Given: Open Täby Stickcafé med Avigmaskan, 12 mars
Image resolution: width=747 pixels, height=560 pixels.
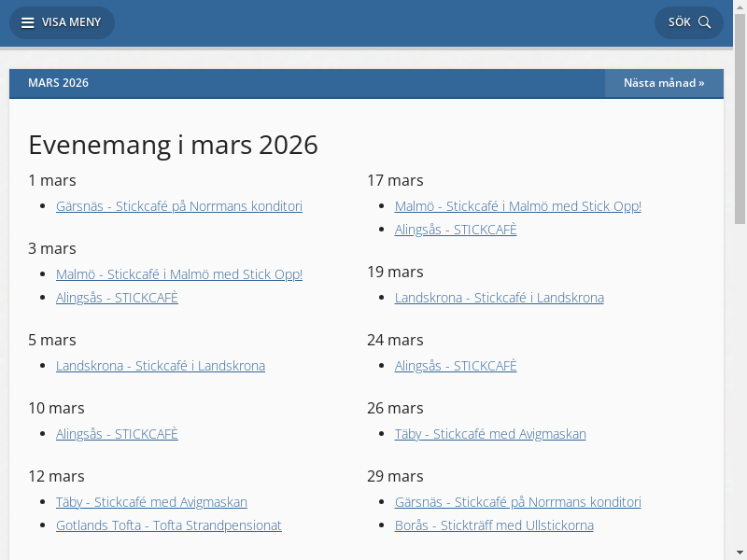Looking at the screenshot, I should point(151,502).
